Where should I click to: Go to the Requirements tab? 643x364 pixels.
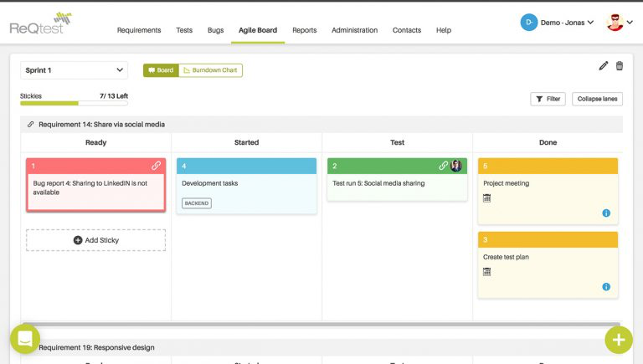pyautogui.click(x=139, y=30)
